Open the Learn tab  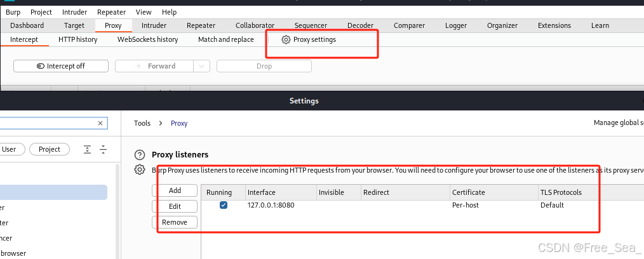coord(600,25)
